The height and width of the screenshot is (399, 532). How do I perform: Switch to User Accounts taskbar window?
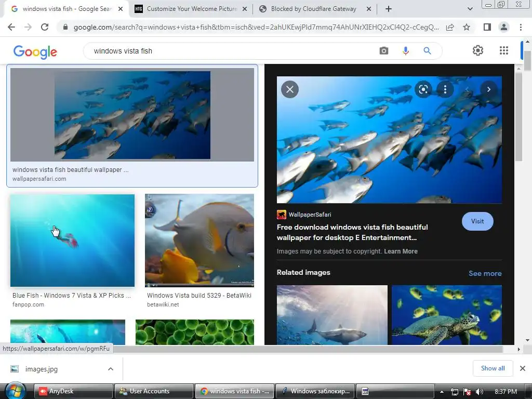pyautogui.click(x=154, y=391)
